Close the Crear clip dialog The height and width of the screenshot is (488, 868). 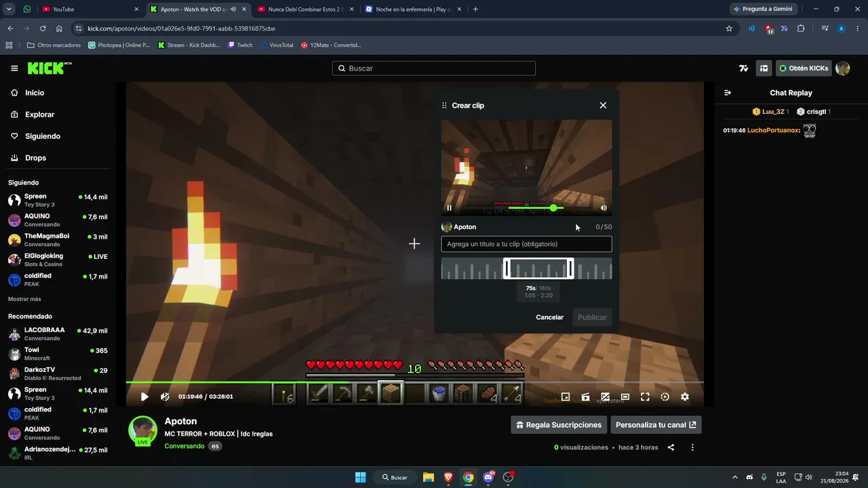click(x=603, y=105)
